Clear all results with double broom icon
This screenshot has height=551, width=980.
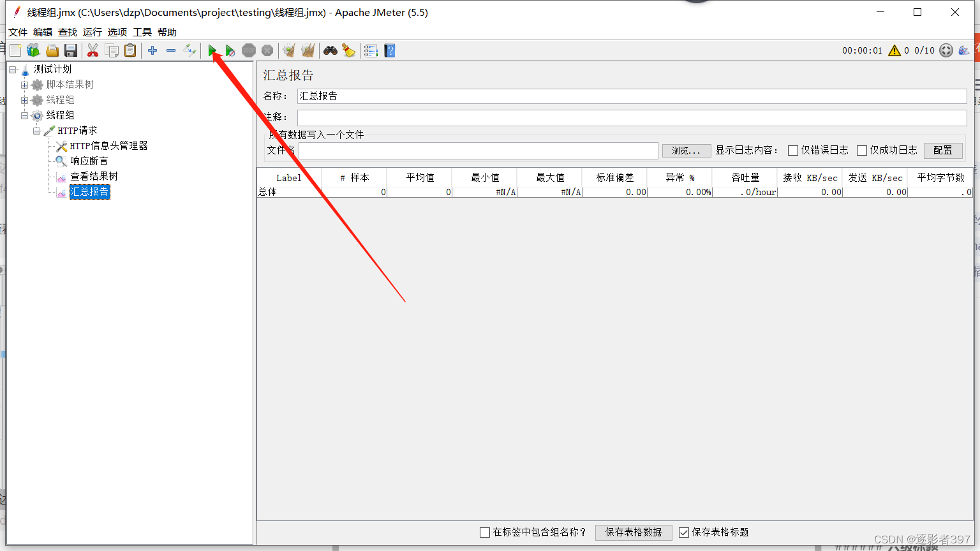pyautogui.click(x=308, y=50)
